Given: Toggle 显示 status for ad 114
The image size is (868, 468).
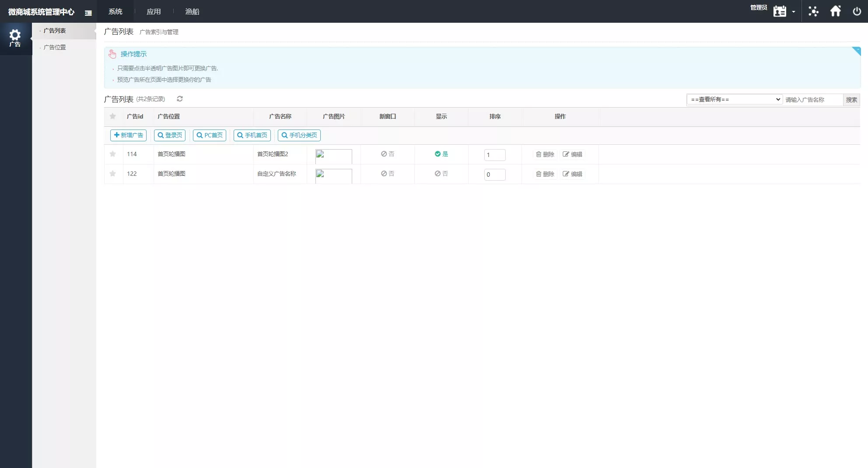Looking at the screenshot, I should [x=441, y=154].
